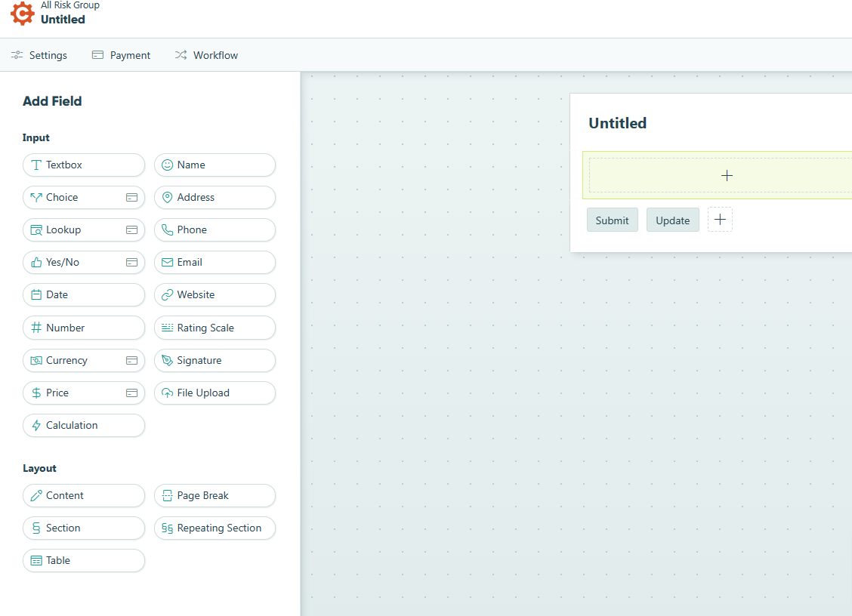The width and height of the screenshot is (852, 616).
Task: Add a Lookup field
Action: coord(84,229)
